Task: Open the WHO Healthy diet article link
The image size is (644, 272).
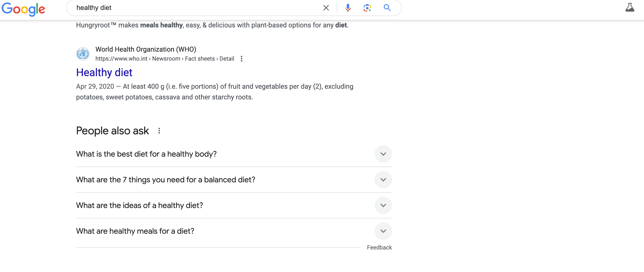Action: click(x=104, y=72)
